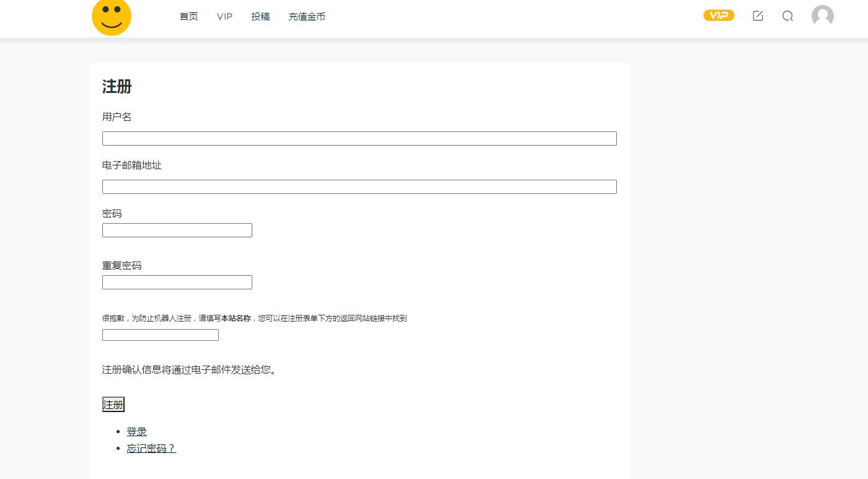The width and height of the screenshot is (868, 479).
Task: Focus the 密码 input field
Action: (x=177, y=230)
